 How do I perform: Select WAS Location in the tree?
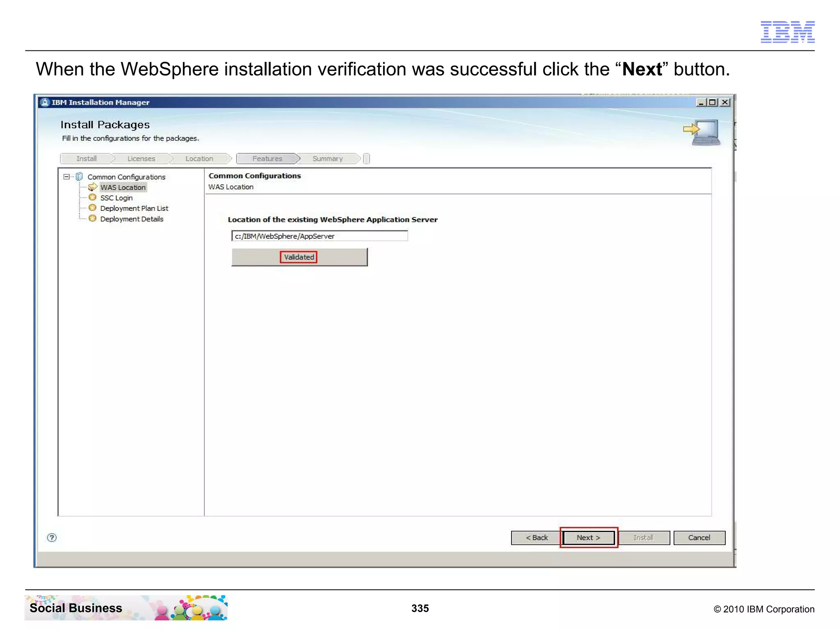coord(123,187)
